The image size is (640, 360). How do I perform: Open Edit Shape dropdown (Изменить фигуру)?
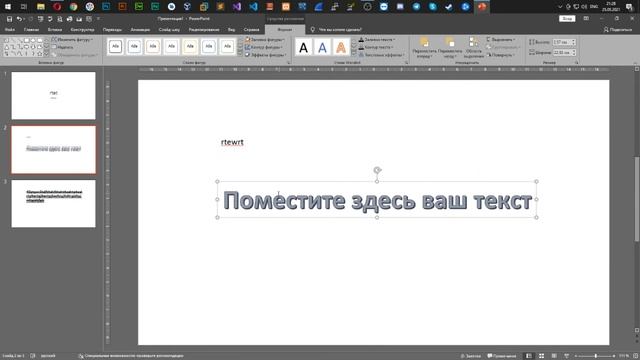[72, 40]
